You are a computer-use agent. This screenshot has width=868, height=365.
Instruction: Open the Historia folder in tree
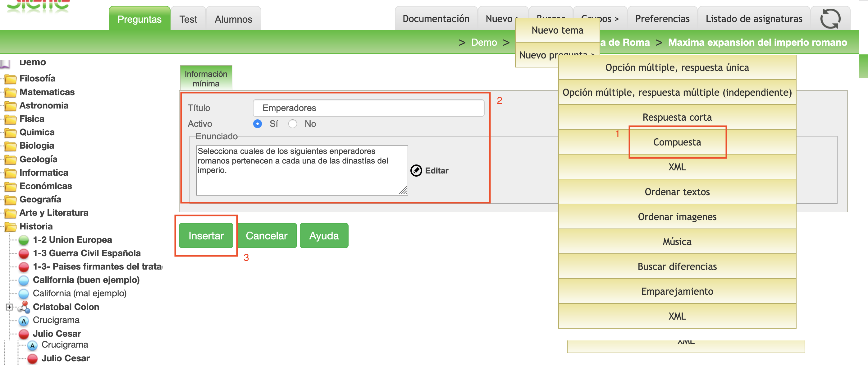(11, 227)
